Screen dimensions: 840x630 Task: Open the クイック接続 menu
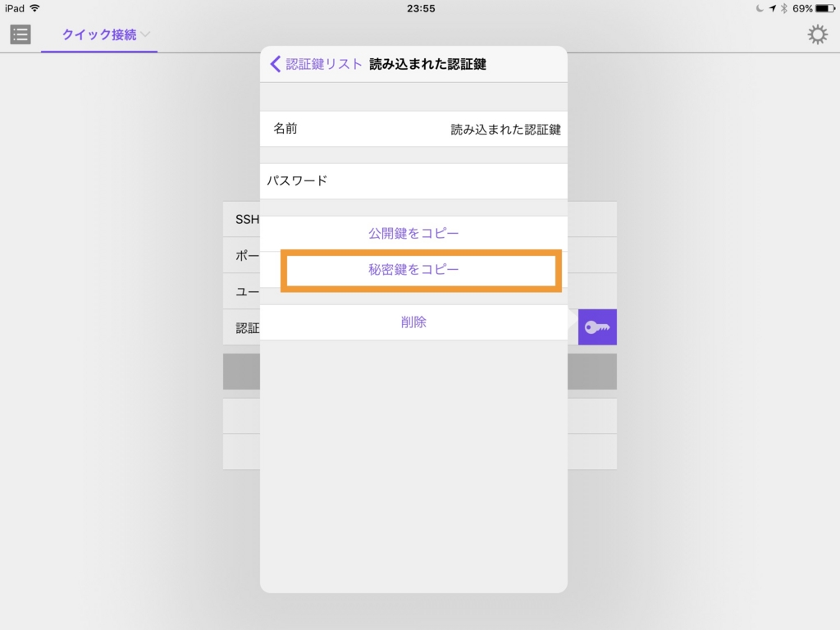coord(99,34)
